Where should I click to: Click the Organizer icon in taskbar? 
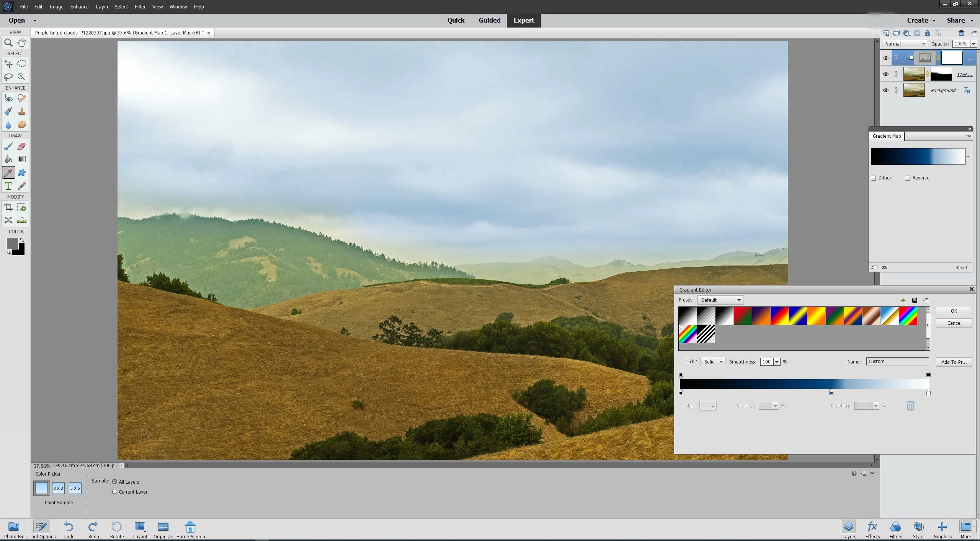[163, 530]
